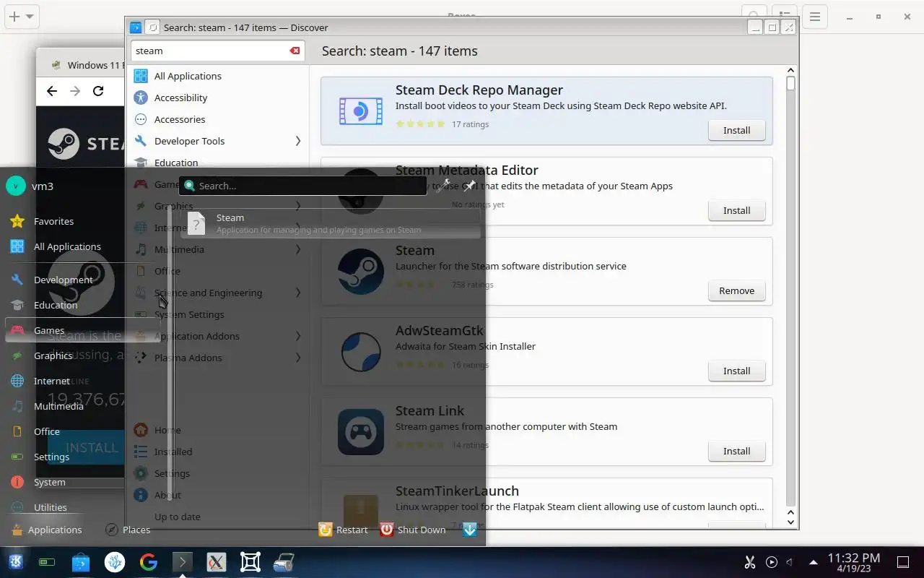Open media player tray icon

point(772,562)
